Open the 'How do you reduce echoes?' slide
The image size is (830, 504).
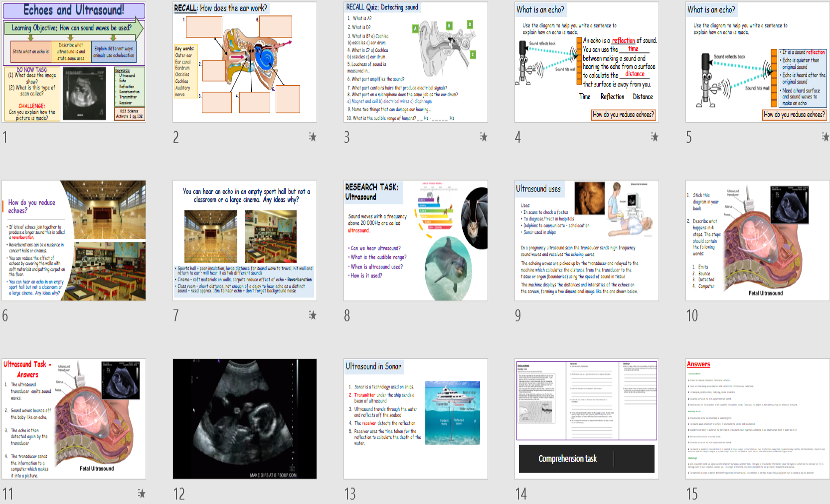[x=73, y=240]
